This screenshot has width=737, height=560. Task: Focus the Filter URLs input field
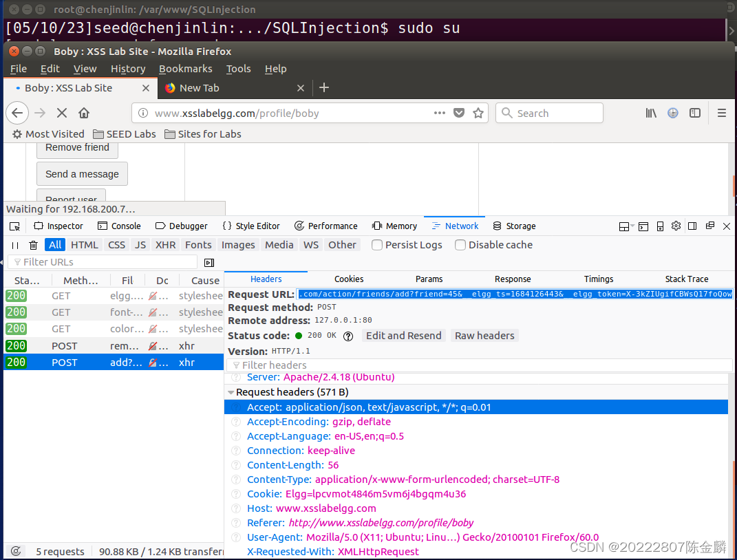pyautogui.click(x=103, y=262)
